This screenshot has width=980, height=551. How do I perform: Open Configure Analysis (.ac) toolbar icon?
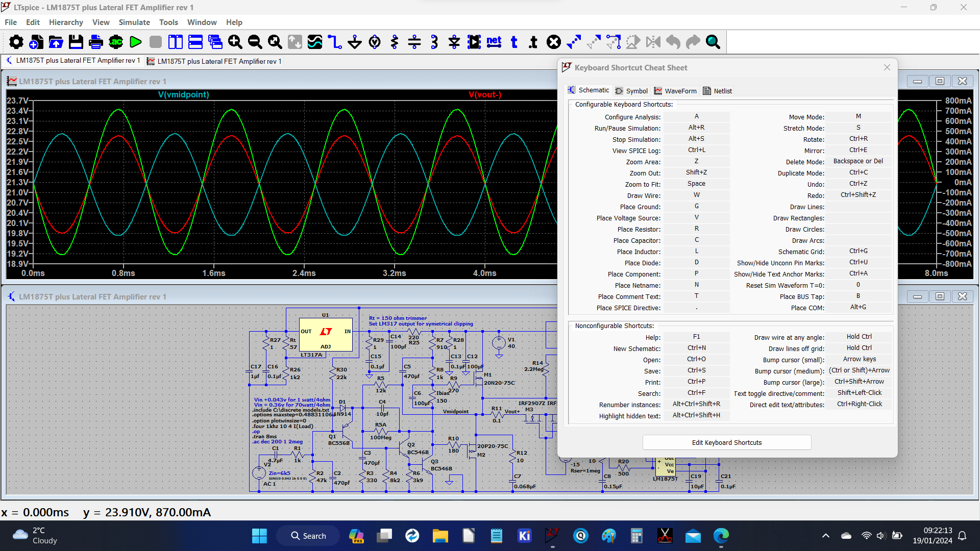click(116, 42)
